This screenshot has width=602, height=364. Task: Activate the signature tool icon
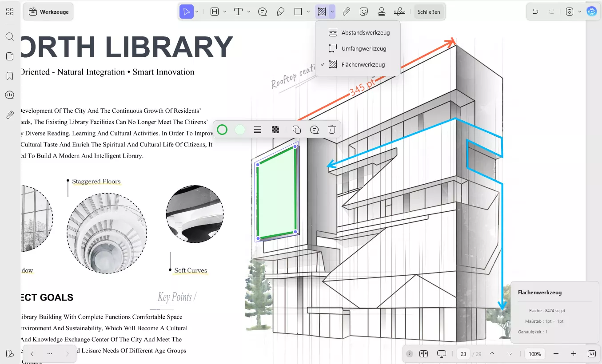(x=399, y=12)
